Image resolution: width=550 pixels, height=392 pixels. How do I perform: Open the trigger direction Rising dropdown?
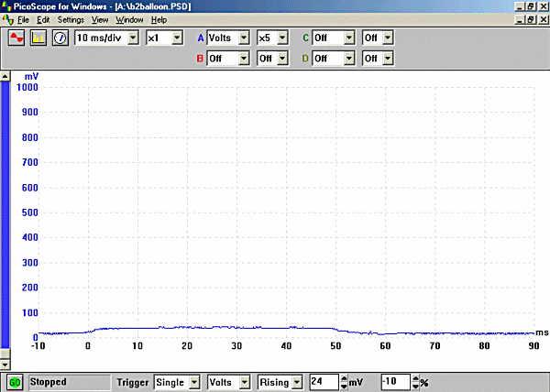298,381
